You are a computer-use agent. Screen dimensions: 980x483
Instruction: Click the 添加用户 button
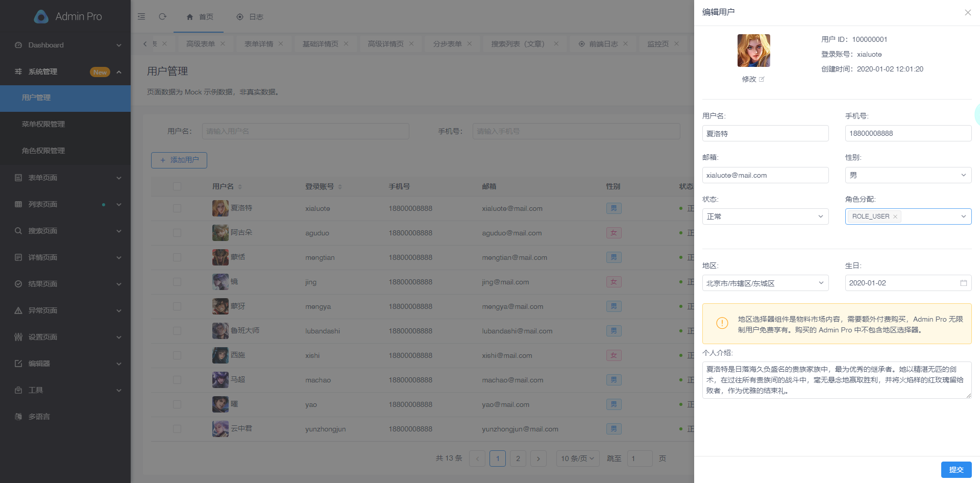point(179,160)
